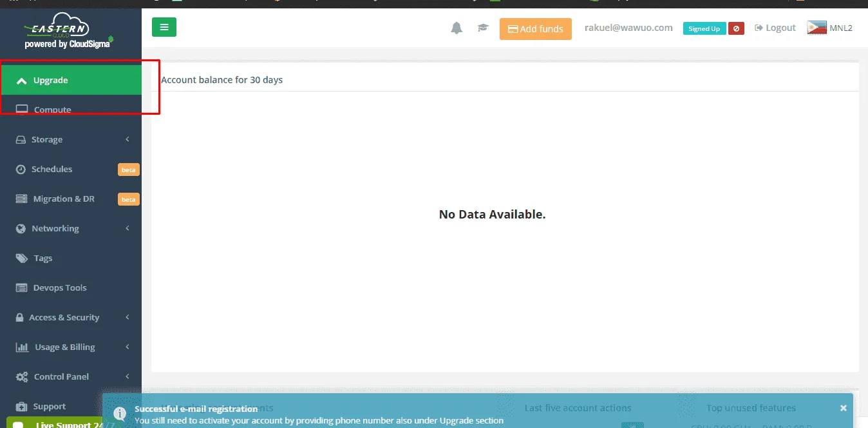Click 'Account balance for 30 days' heading
Image resolution: width=868 pixels, height=428 pixels.
[222, 80]
